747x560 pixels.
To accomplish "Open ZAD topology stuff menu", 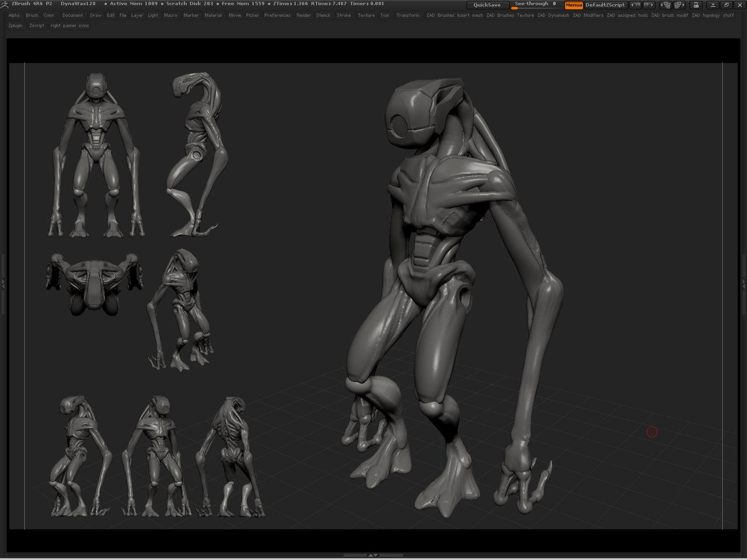I will (713, 15).
